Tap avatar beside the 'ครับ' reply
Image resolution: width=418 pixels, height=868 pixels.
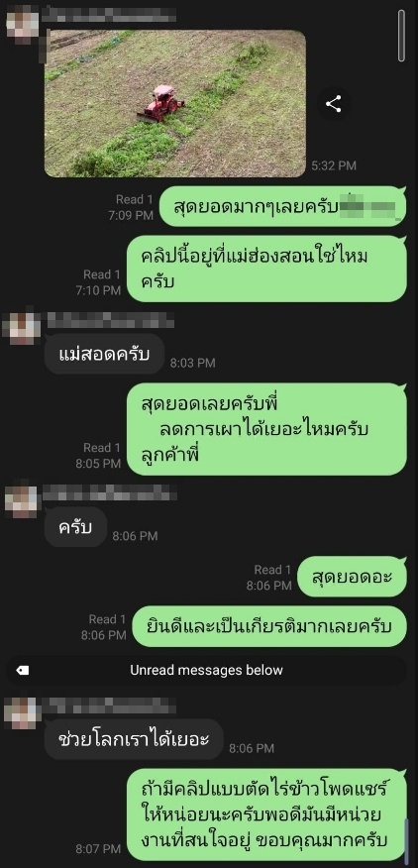23,501
